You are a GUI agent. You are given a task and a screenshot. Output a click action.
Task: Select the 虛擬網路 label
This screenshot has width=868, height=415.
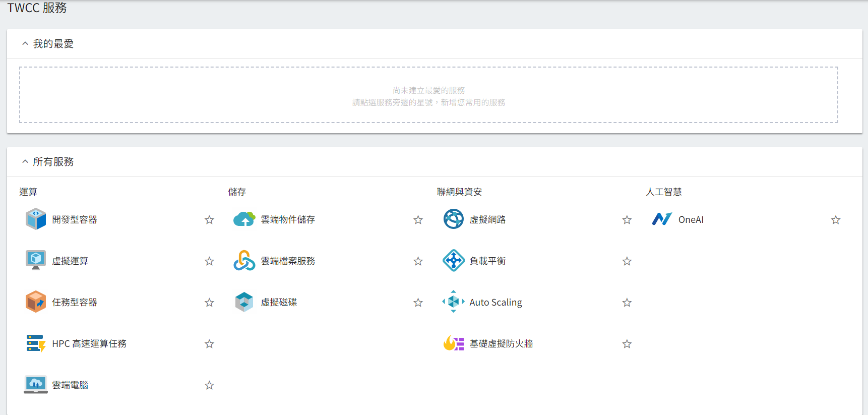click(x=487, y=220)
